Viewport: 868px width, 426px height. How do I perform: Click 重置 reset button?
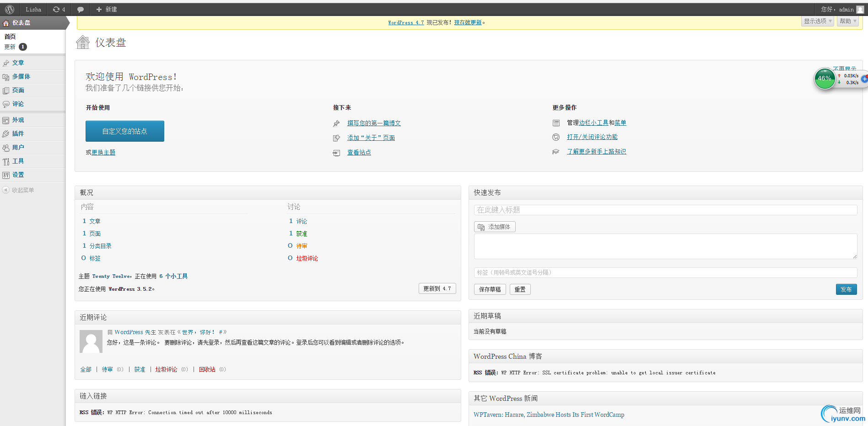pos(520,289)
